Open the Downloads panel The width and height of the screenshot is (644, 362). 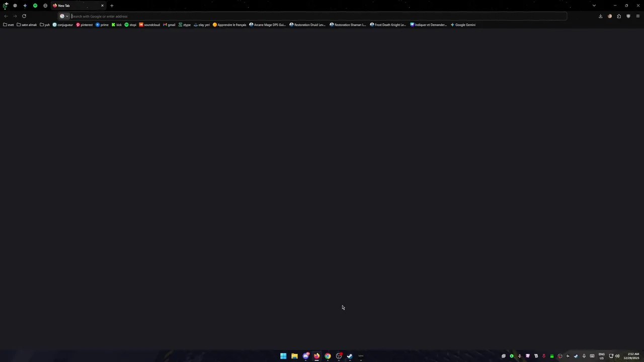(x=600, y=16)
